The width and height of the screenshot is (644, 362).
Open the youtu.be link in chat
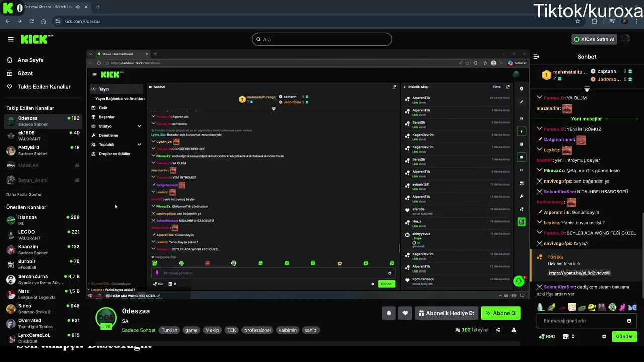coord(579,273)
